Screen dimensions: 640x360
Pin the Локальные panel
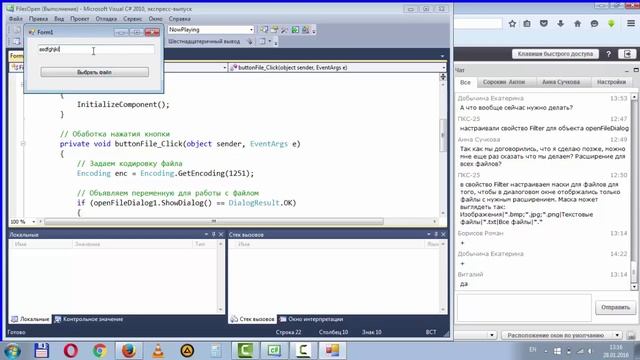point(213,234)
